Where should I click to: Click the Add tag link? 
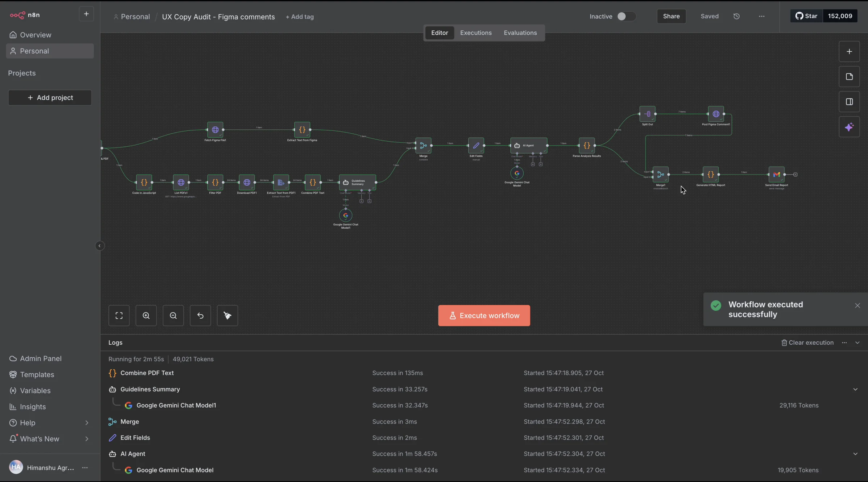pos(299,17)
